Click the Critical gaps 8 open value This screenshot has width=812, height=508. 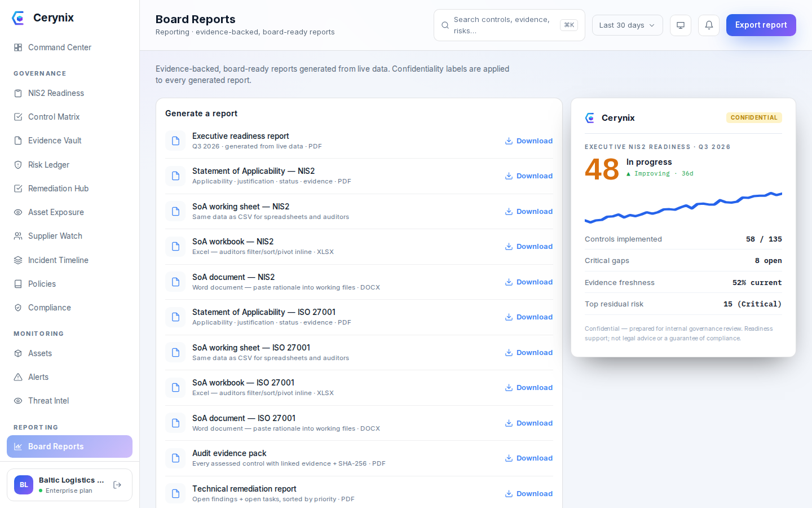[x=768, y=261]
